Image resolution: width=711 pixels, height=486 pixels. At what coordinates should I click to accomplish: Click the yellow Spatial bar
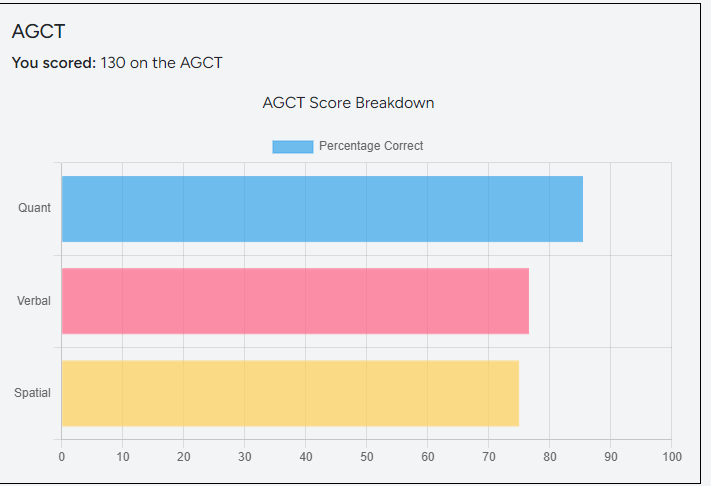290,393
